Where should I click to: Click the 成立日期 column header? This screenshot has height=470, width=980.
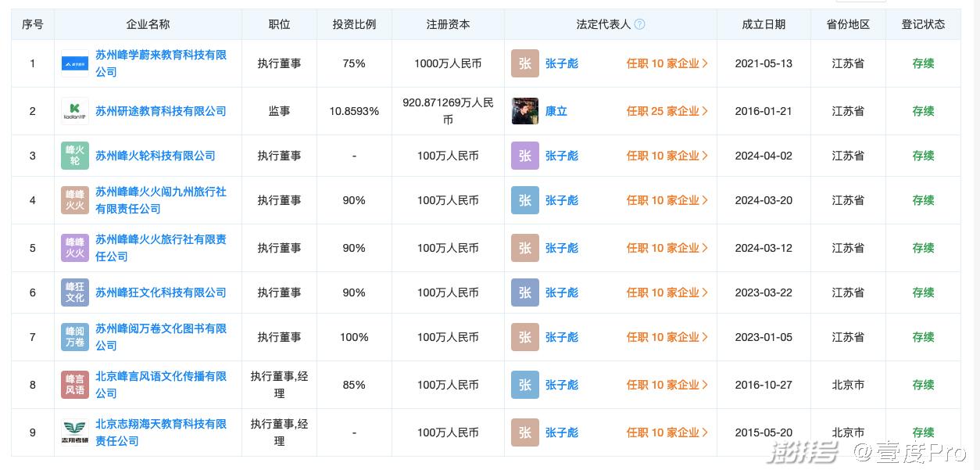tap(764, 24)
